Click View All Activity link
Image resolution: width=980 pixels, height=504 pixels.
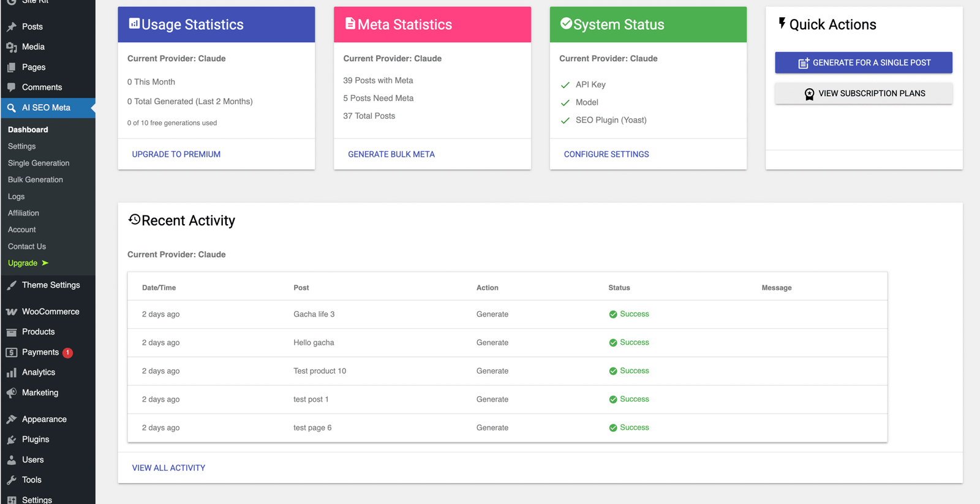[168, 468]
